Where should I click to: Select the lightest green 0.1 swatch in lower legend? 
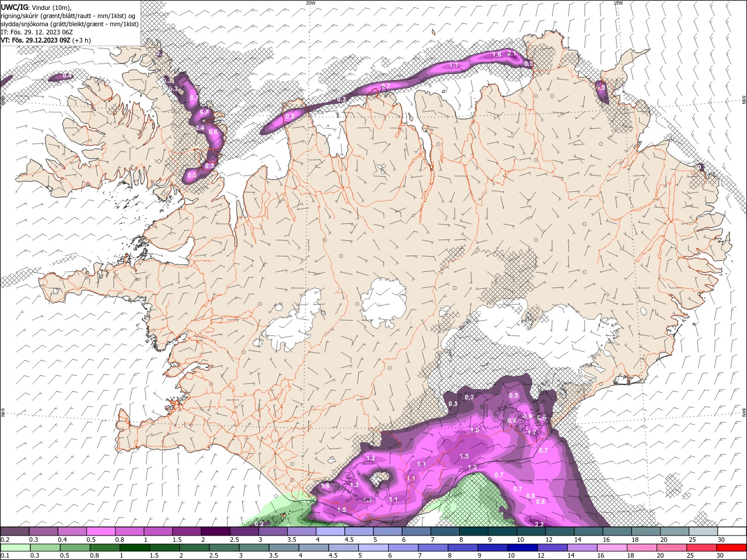pyautogui.click(x=16, y=548)
